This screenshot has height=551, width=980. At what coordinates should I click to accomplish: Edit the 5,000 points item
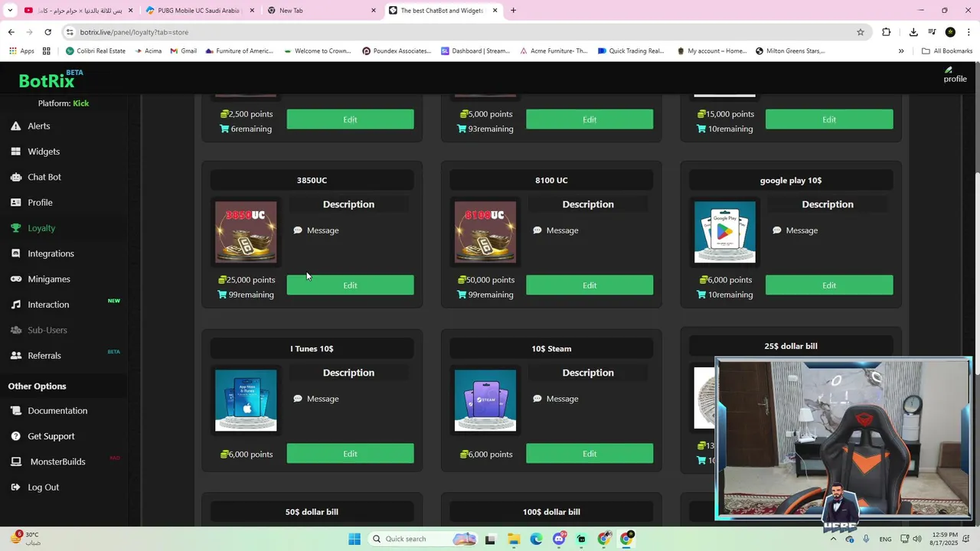tap(590, 119)
